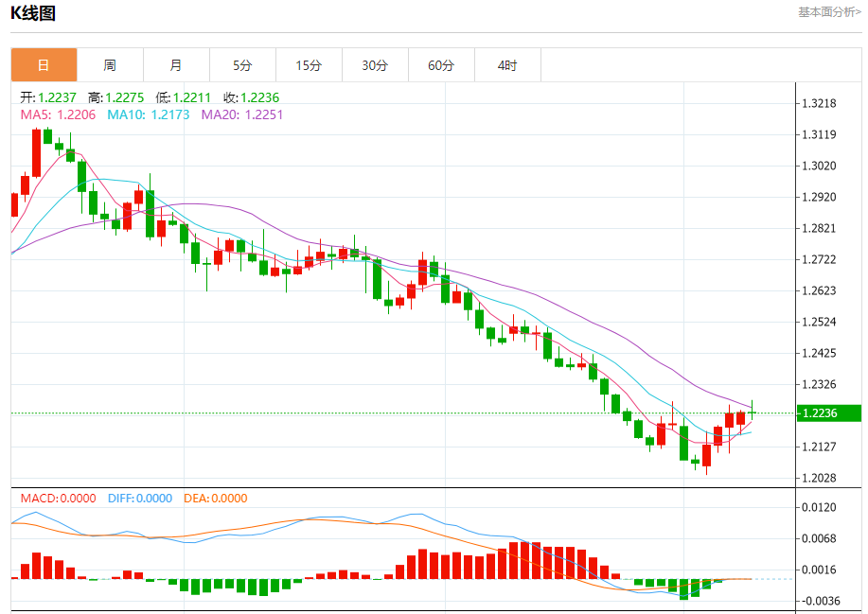The height and width of the screenshot is (614, 868).
Task: Click the closing price 1.2236 value in header
Action: (x=259, y=97)
